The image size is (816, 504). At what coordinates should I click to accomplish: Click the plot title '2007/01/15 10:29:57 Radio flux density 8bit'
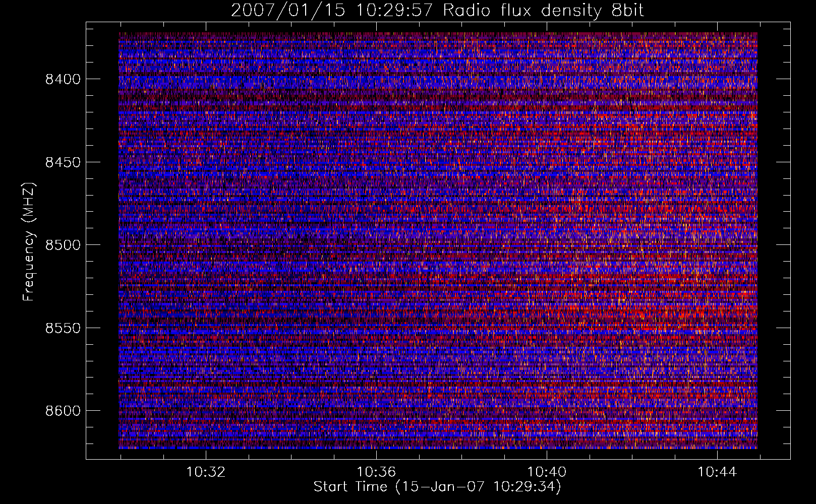437,11
